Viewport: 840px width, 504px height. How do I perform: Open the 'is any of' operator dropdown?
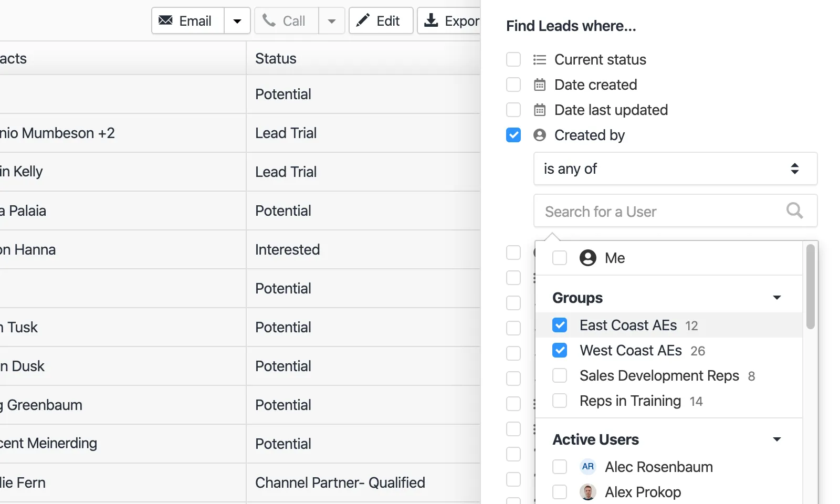pos(675,169)
